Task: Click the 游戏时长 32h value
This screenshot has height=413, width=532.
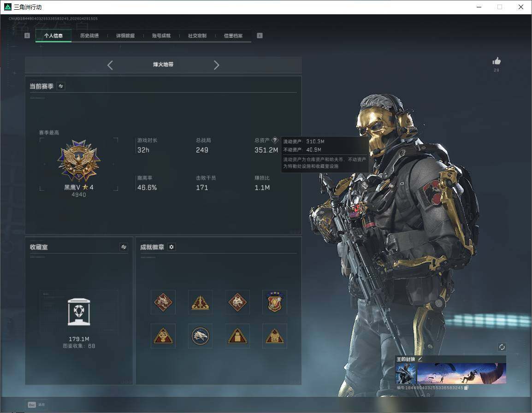Action: tap(143, 150)
